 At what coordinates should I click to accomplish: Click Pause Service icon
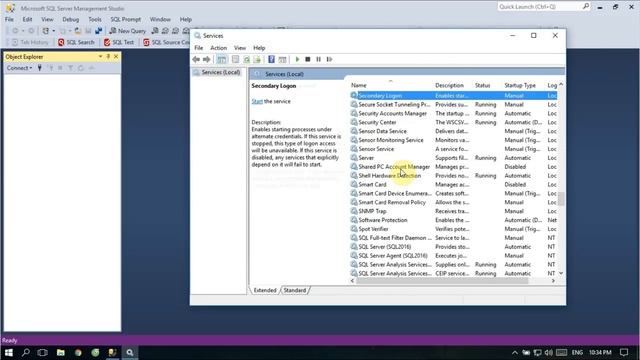318,60
